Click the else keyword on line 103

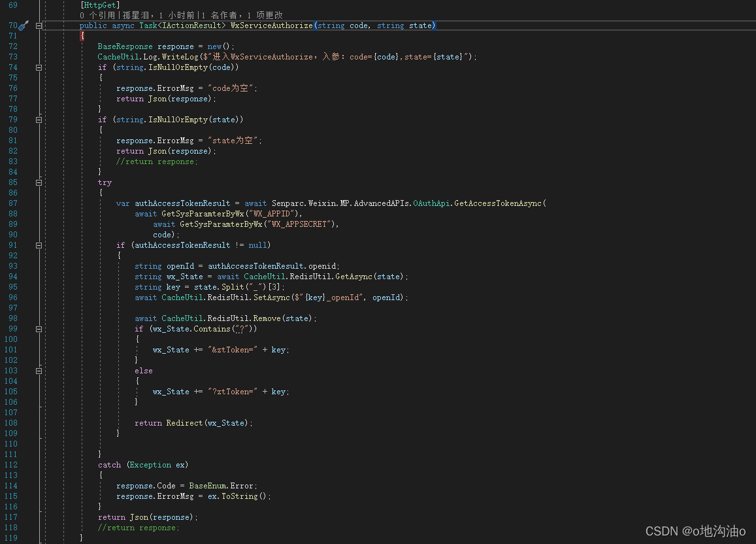144,371
